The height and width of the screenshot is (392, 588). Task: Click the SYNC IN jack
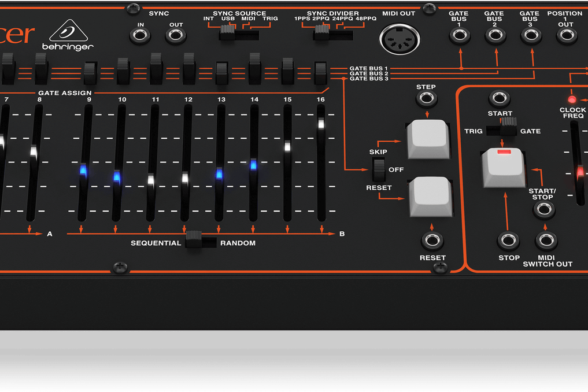[x=140, y=36]
